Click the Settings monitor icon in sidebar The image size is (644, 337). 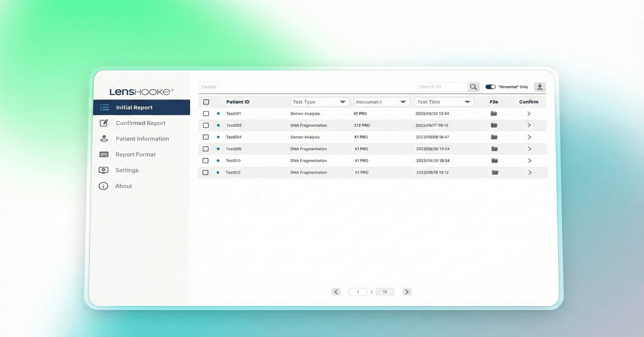coord(103,170)
